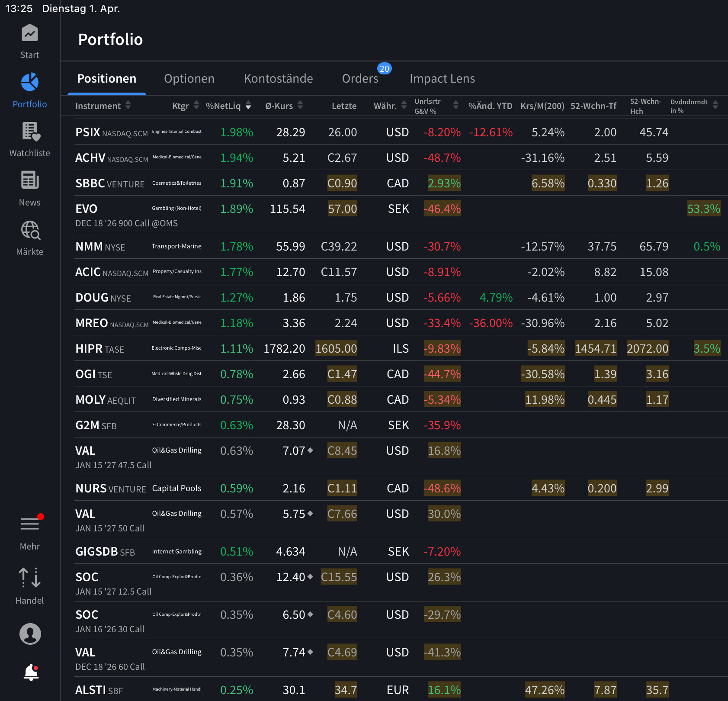
Task: Tap the %Änd. YTD column header
Action: (x=490, y=106)
